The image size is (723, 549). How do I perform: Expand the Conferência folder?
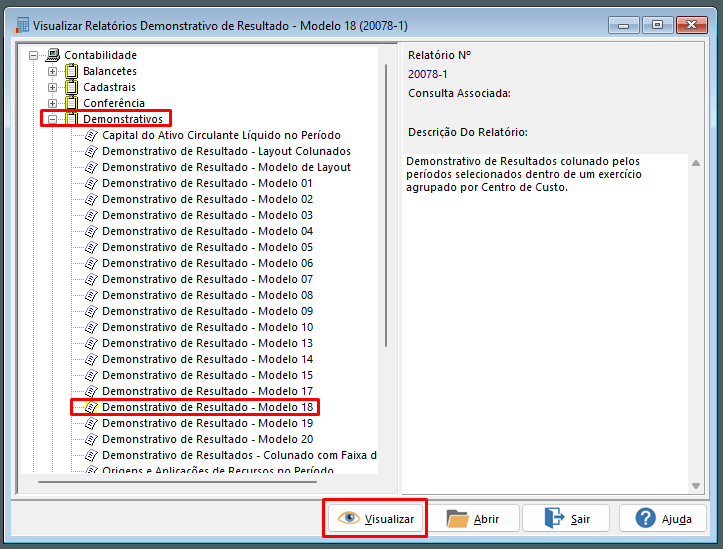pyautogui.click(x=52, y=103)
